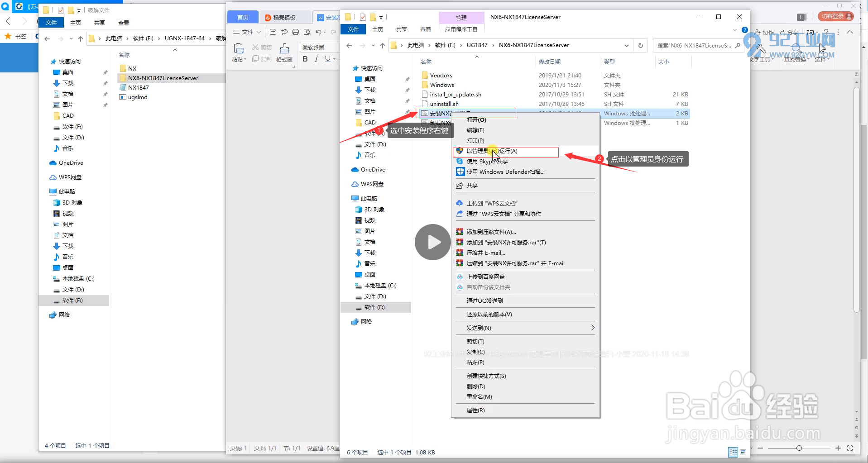This screenshot has width=868, height=463.
Task: Open explorer help via blue question icon
Action: pyautogui.click(x=745, y=30)
